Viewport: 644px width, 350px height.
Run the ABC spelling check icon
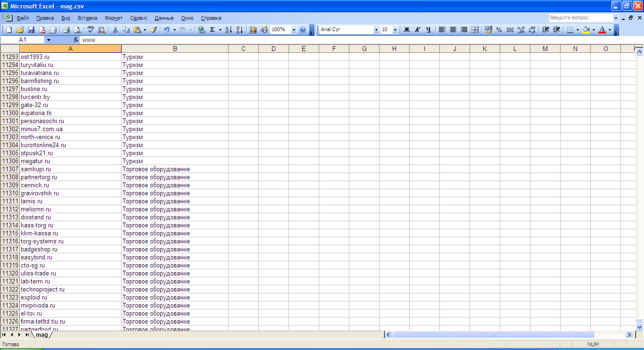coord(91,30)
